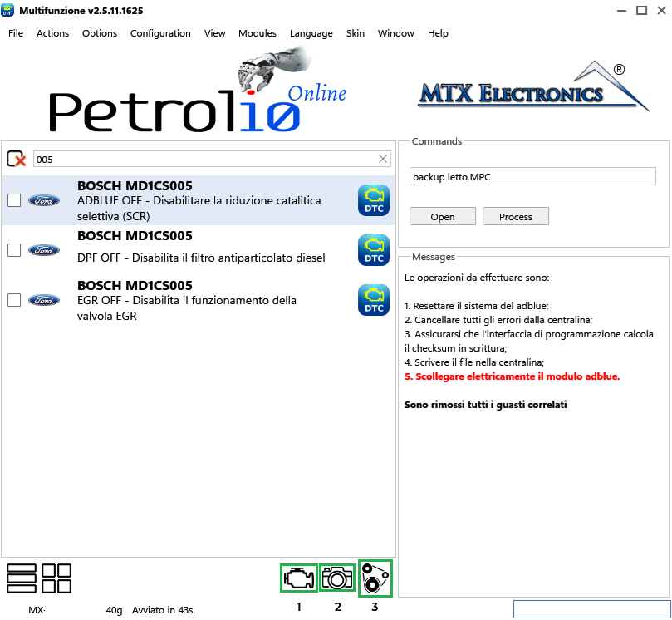
Task: Click the Ford logo in ADBLUE OFF row
Action: (x=44, y=200)
